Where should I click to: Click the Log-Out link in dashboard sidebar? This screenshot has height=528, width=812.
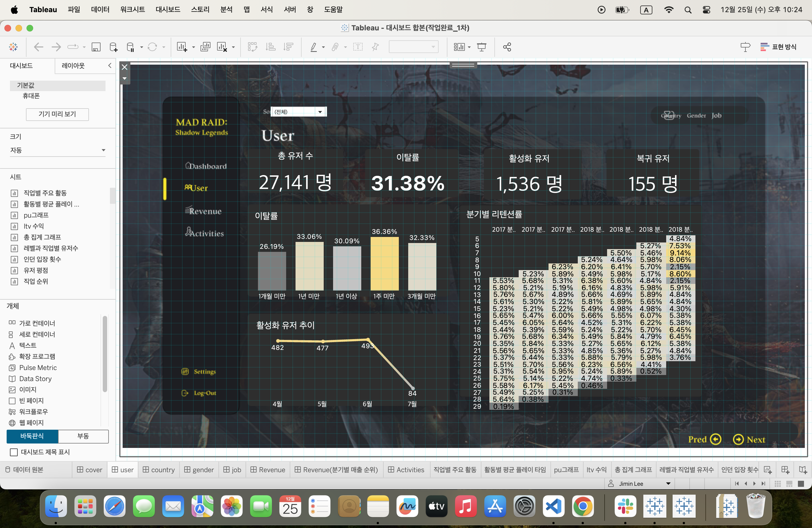pos(199,393)
